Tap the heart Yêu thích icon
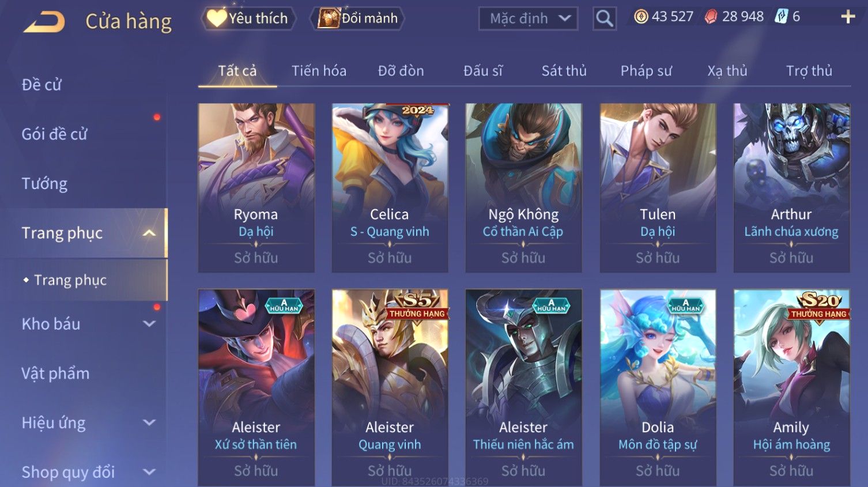The width and height of the screenshot is (868, 487). 217,18
